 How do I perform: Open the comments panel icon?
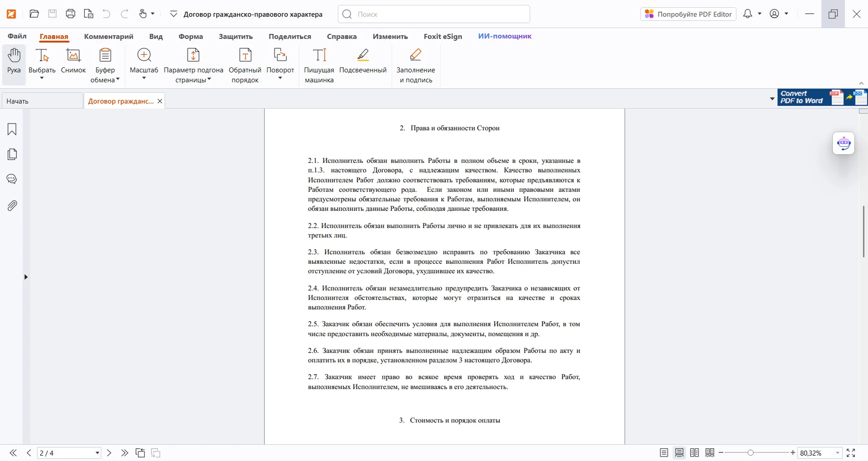12,179
